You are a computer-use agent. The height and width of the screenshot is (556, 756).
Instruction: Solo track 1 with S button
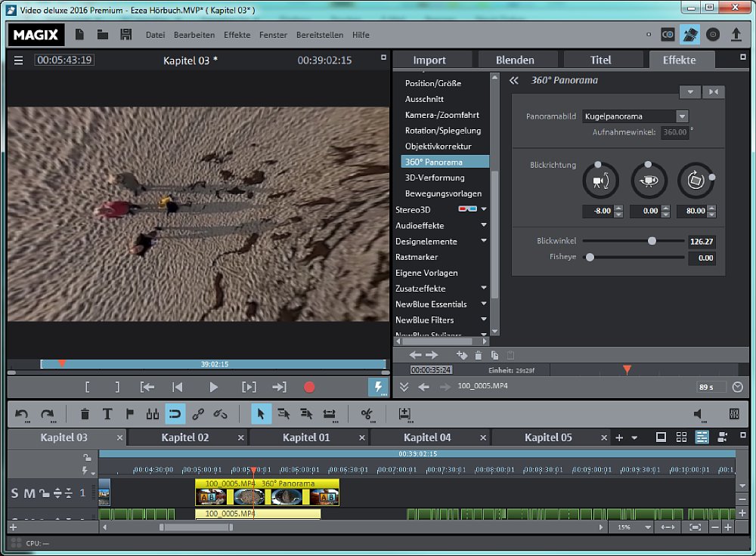coord(14,494)
